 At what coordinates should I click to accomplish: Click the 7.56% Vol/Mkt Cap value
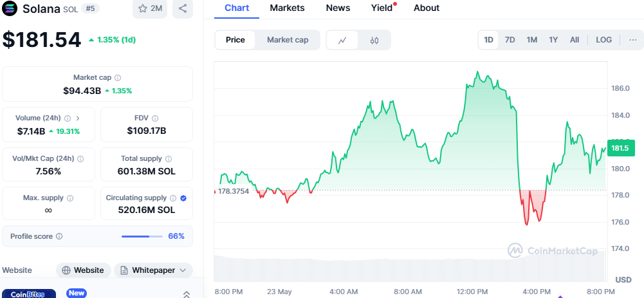(48, 171)
